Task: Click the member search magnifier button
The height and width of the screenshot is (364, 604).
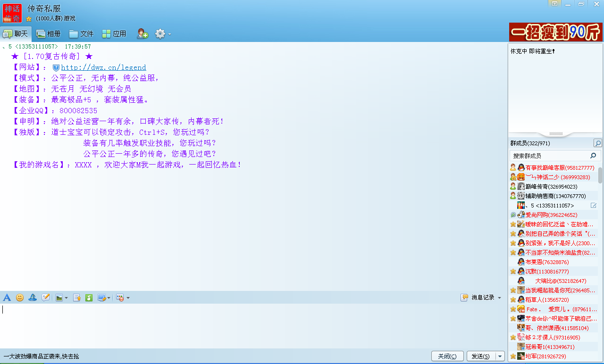Action: click(597, 143)
